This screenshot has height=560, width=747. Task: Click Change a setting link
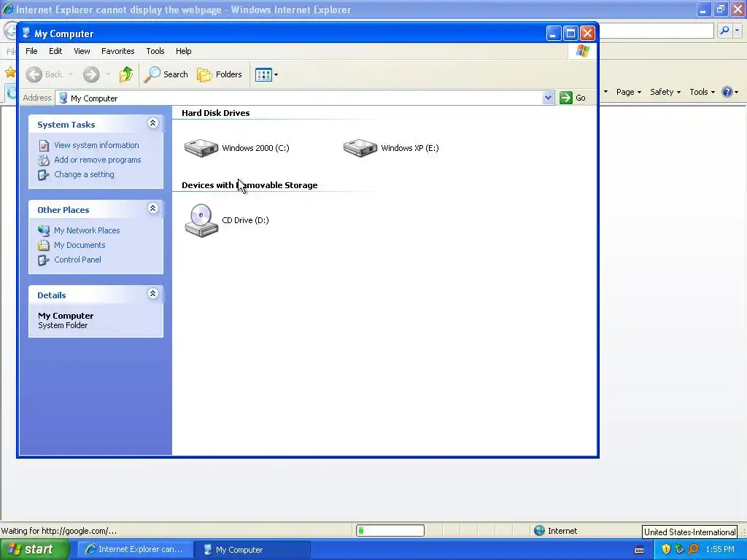coord(84,174)
